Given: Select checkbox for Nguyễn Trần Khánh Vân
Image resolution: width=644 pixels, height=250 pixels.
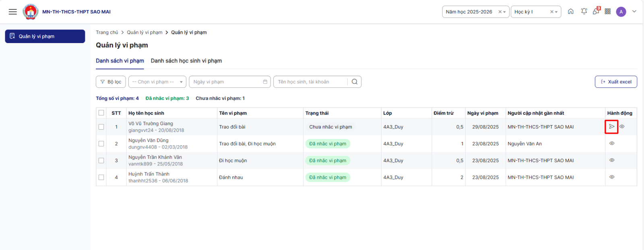Looking at the screenshot, I should coord(101,161).
